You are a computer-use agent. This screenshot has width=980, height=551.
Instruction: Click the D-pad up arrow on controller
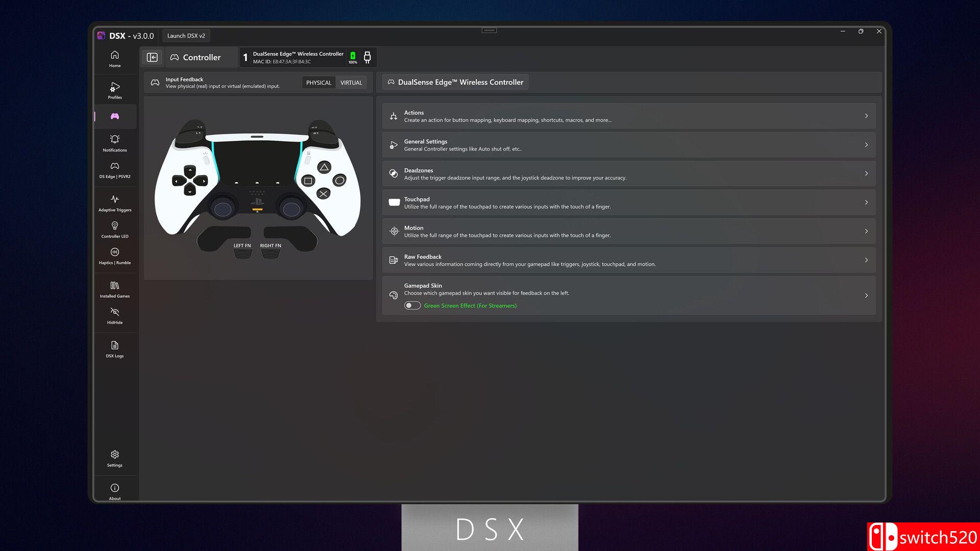point(190,171)
